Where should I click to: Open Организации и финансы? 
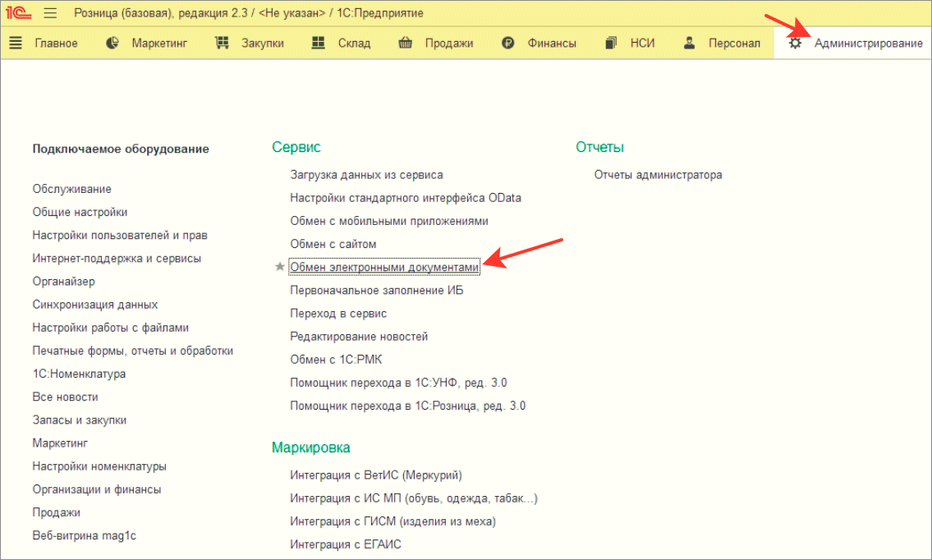point(97,490)
